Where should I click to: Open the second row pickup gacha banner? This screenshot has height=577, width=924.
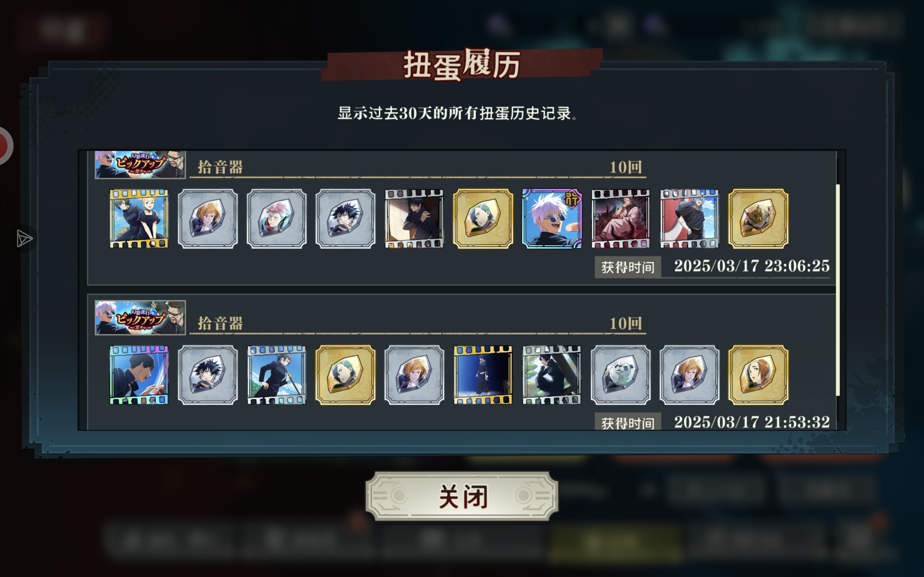140,318
